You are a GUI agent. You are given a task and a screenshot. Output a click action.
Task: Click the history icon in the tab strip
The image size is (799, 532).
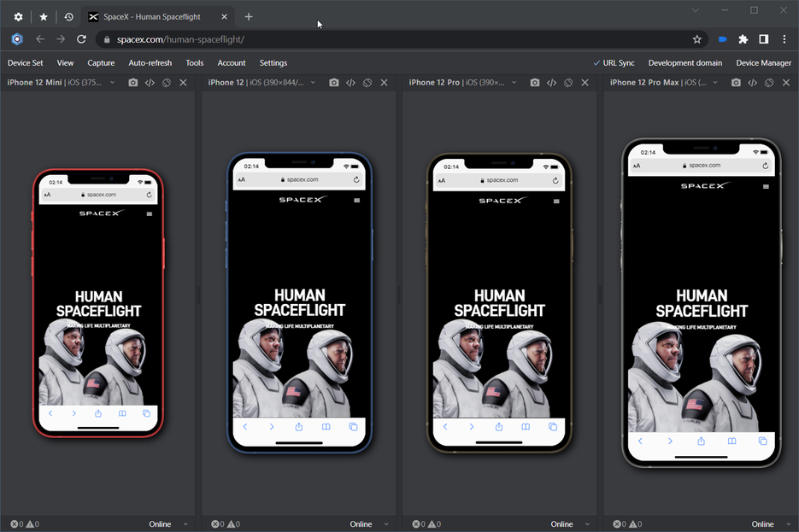tap(68, 17)
